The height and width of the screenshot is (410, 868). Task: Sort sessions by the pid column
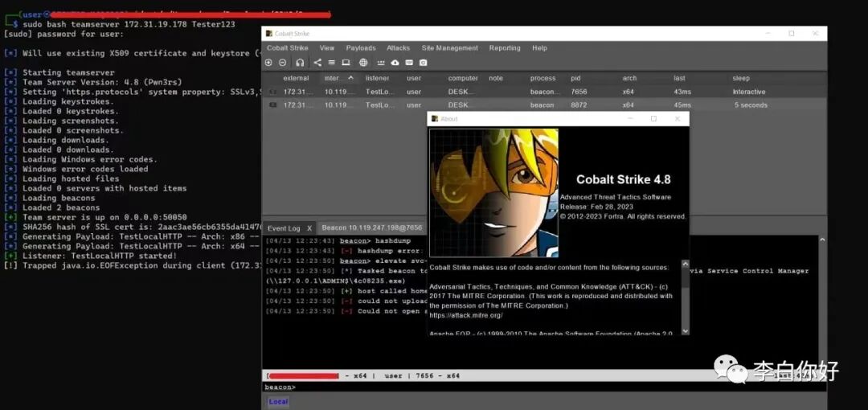[575, 78]
